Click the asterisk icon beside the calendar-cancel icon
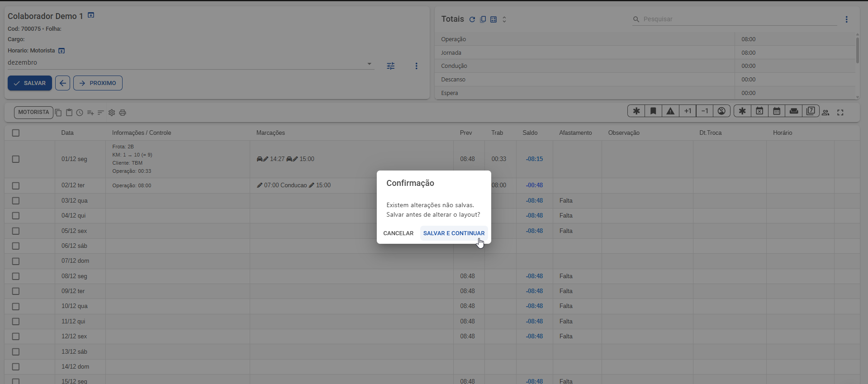 tap(742, 111)
